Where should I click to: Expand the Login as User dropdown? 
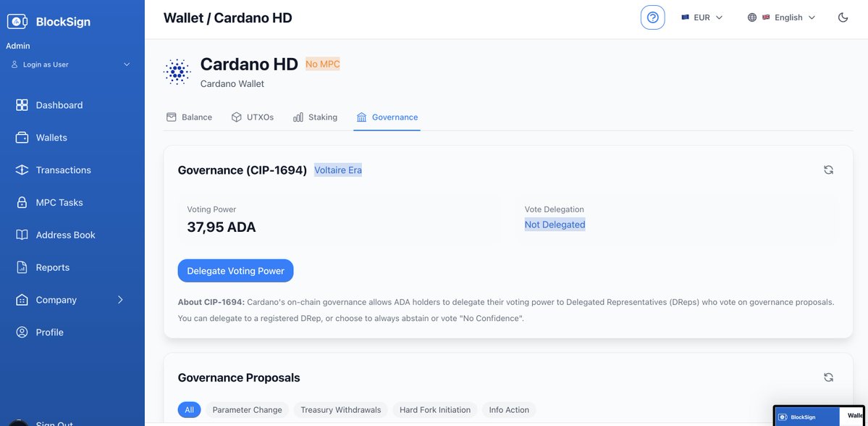click(x=71, y=64)
